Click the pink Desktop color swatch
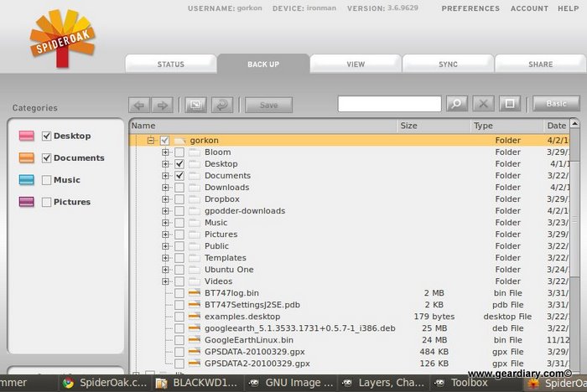This screenshot has width=587, height=392. coord(27,136)
